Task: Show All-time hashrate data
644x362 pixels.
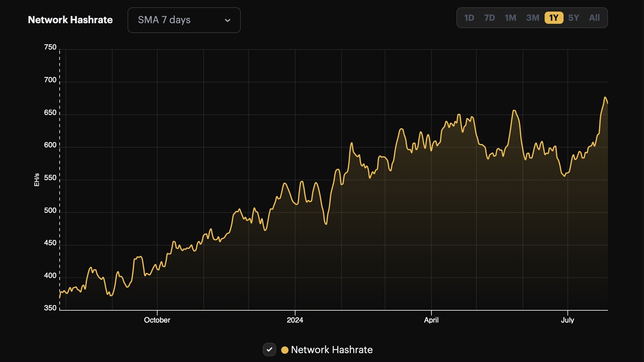Action: [x=594, y=18]
